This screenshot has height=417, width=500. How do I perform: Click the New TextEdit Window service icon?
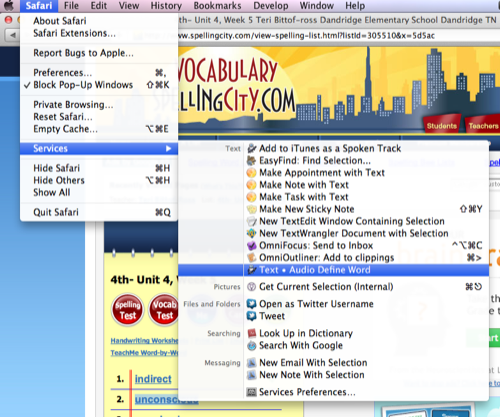click(252, 221)
